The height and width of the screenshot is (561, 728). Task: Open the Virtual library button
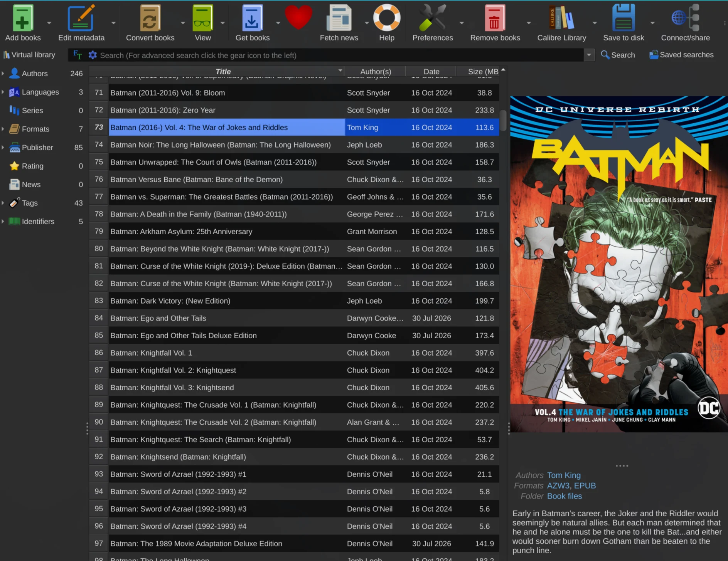[x=29, y=55]
